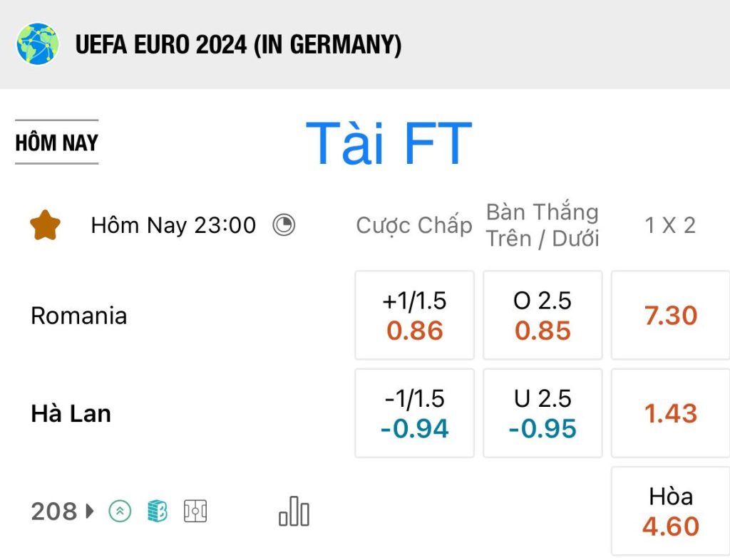Select the HÔM NAY tab

[57, 142]
